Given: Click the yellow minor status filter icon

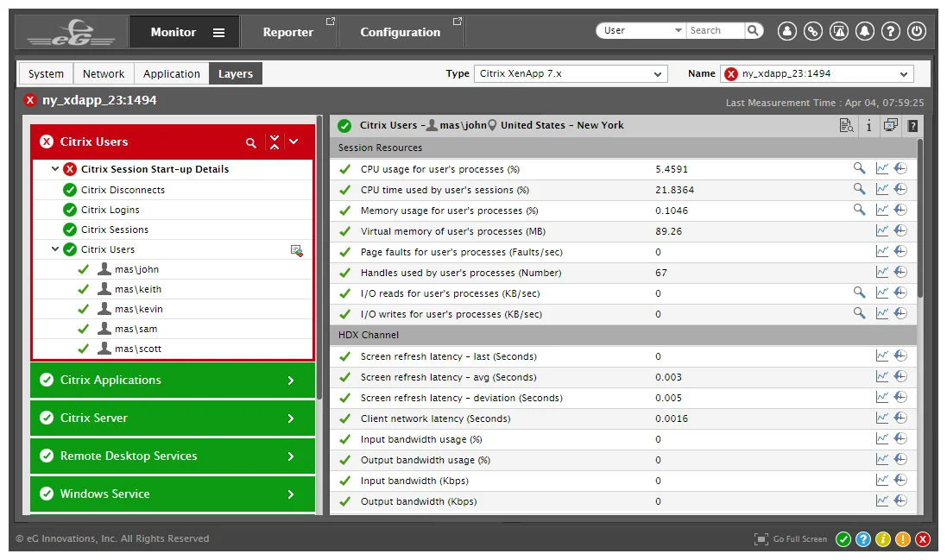Looking at the screenshot, I should (x=882, y=539).
